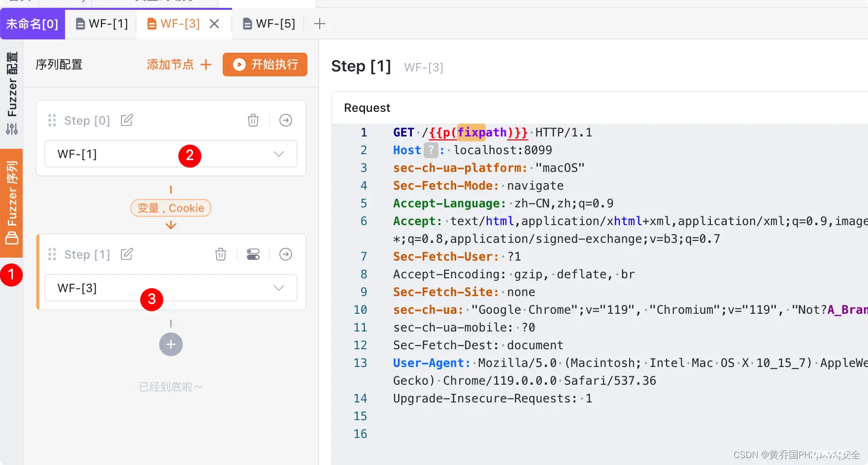
Task: Edit Step [0] name pencil icon
Action: (127, 120)
